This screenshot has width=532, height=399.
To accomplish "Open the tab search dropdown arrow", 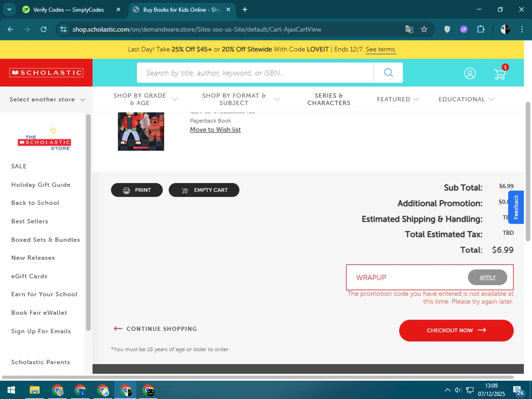I will (x=10, y=10).
